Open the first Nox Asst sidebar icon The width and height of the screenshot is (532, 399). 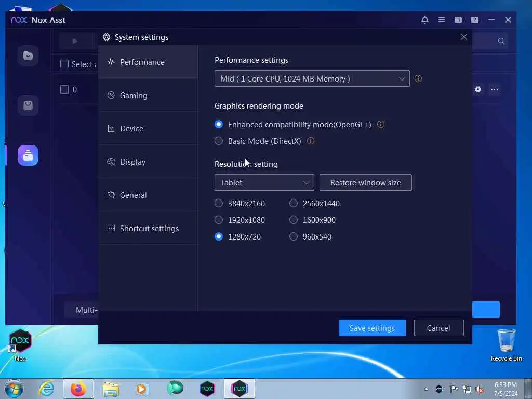[28, 55]
